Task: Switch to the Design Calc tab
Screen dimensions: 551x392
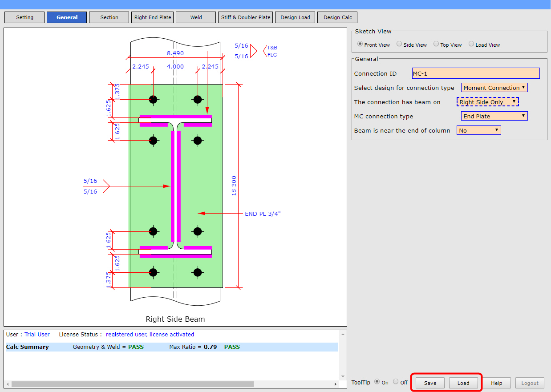Action: [337, 17]
